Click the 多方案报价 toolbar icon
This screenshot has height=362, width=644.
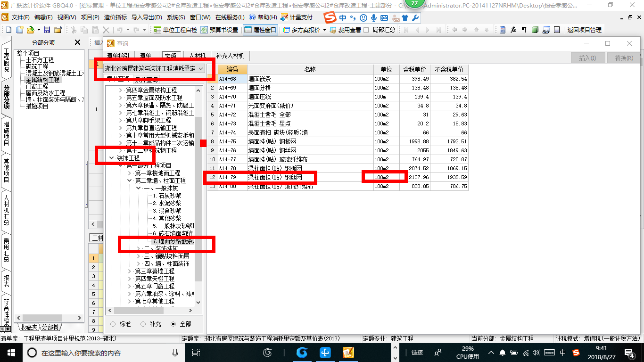coord(287,30)
